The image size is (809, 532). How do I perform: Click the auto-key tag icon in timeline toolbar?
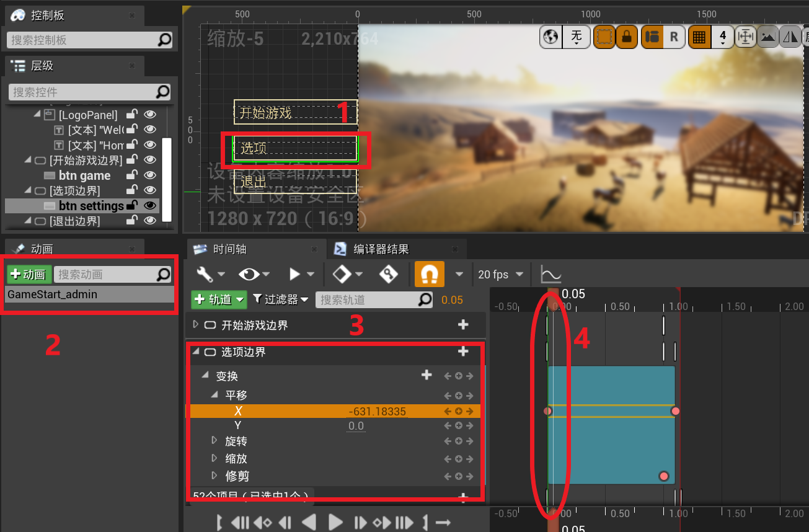pos(389,274)
